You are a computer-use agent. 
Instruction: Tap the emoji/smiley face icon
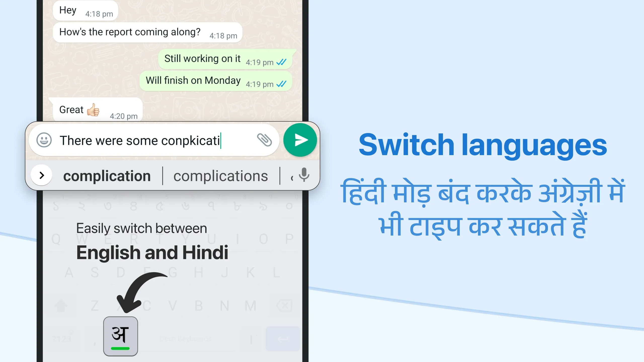(44, 141)
